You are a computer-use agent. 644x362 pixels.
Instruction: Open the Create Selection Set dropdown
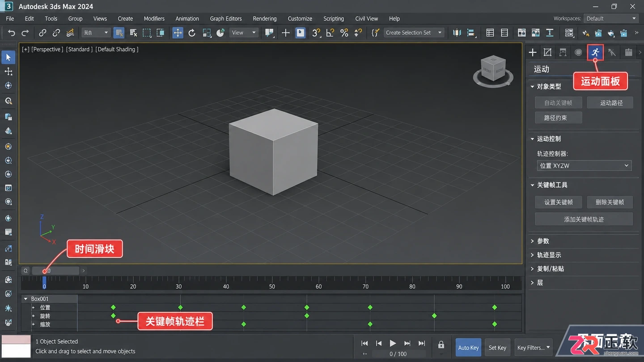(414, 33)
